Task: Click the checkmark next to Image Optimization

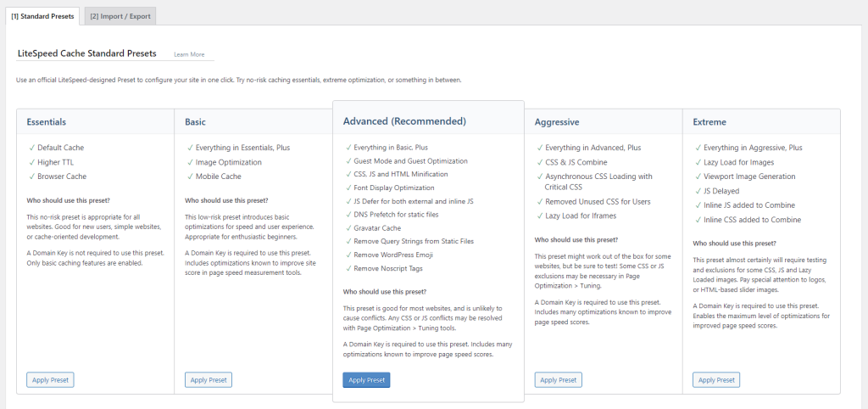Action: 188,162
